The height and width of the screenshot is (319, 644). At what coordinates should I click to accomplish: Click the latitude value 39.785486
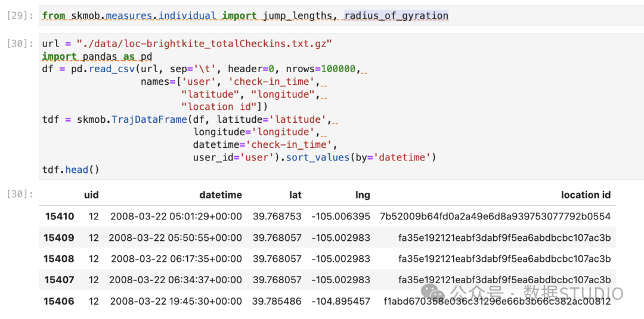point(277,301)
